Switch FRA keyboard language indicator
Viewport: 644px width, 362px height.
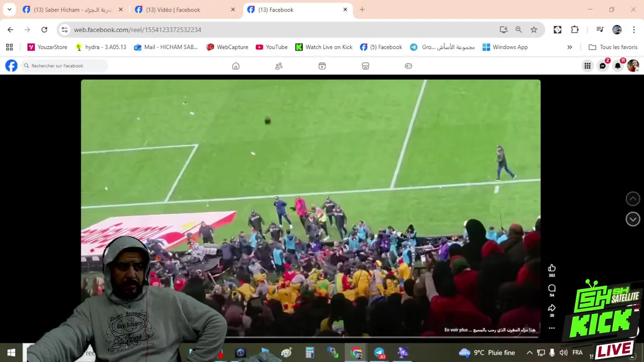(x=578, y=353)
